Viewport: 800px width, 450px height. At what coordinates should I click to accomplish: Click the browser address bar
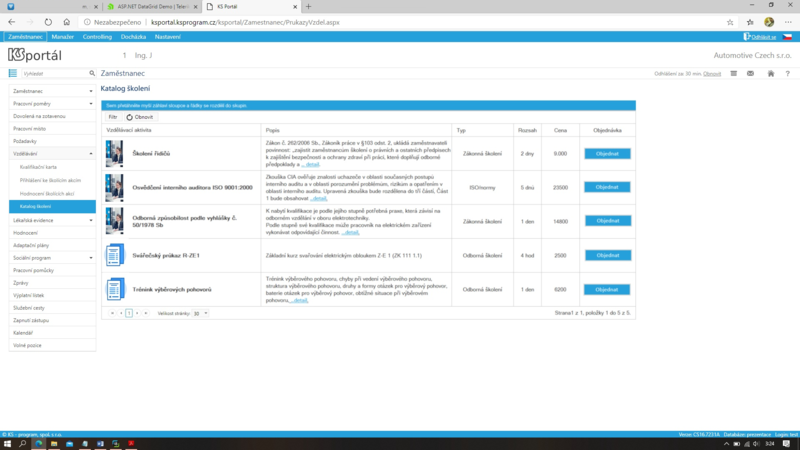[x=403, y=22]
